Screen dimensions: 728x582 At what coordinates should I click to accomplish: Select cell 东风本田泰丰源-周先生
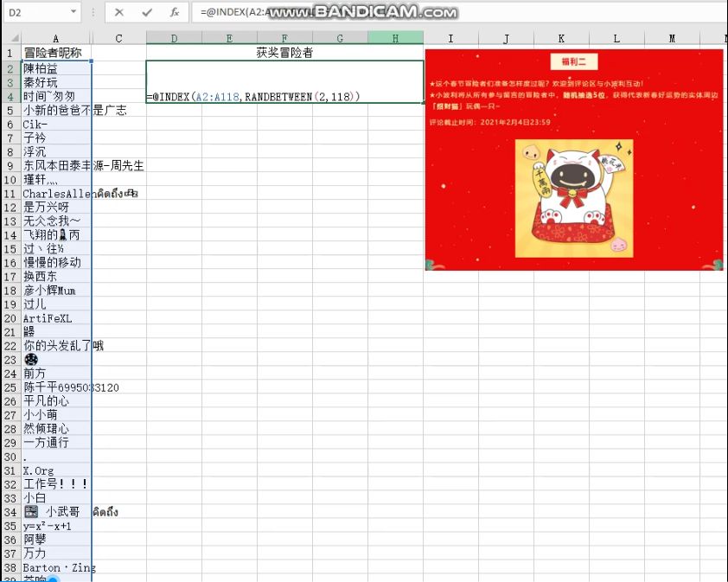[55, 165]
